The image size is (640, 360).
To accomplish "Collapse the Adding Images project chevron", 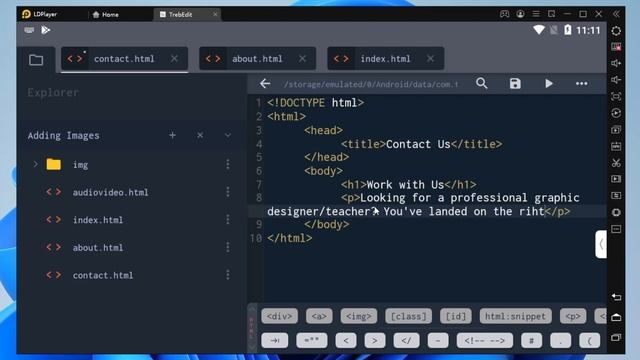I will 228,135.
